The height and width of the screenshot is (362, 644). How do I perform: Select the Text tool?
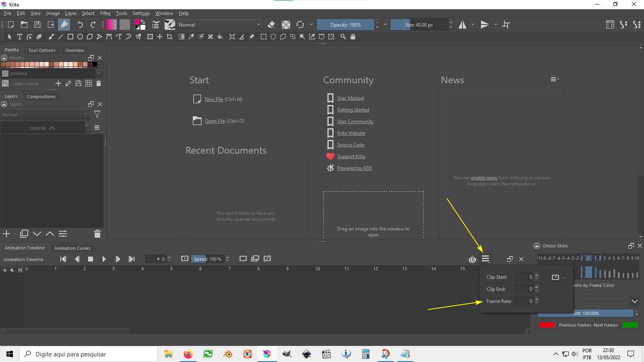19,37
